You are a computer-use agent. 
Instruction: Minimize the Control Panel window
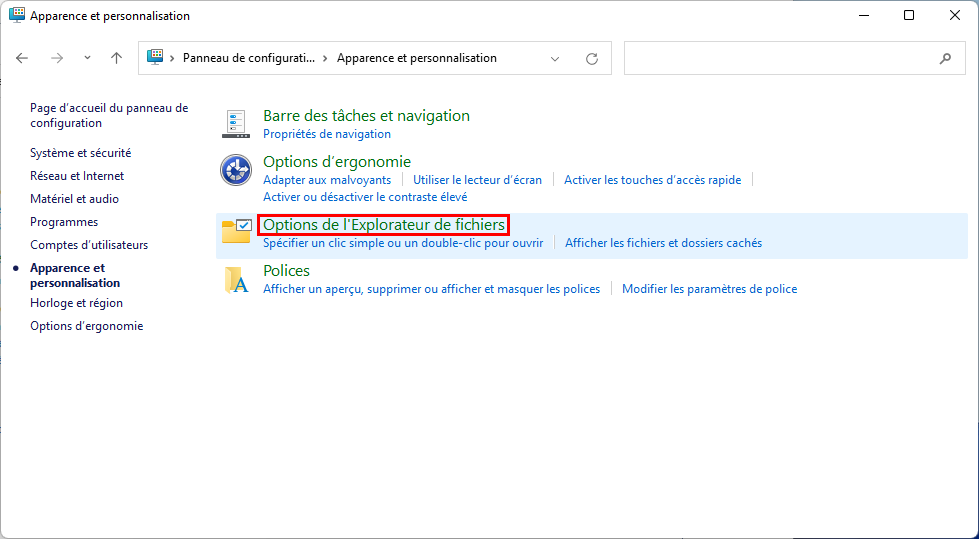pos(864,16)
